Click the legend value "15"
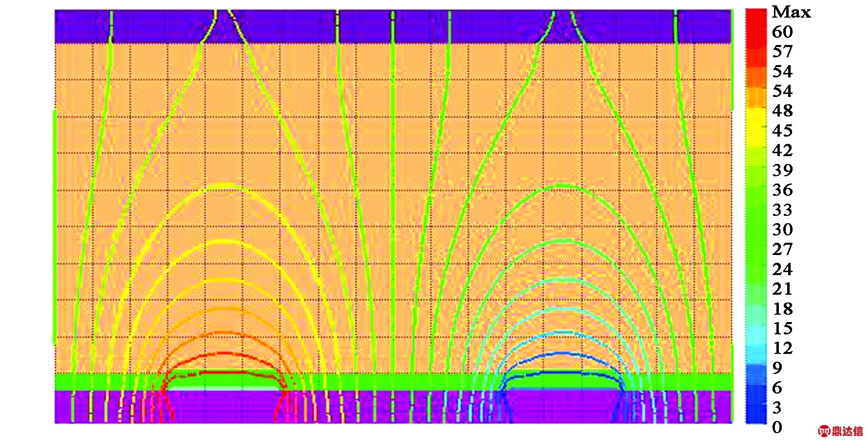Screen dimensions: 868x442 (782, 328)
